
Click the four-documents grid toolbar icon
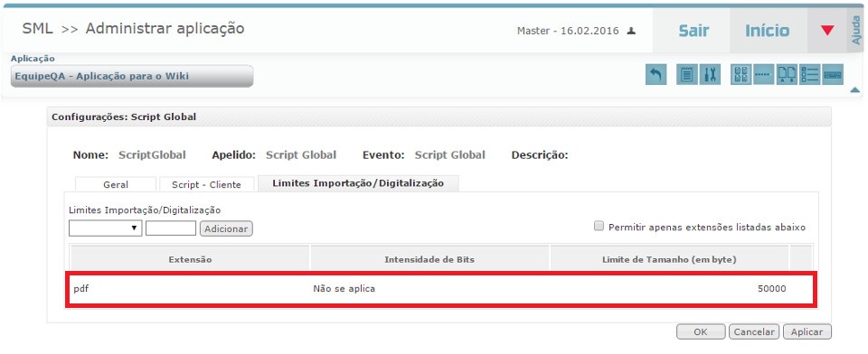(741, 75)
